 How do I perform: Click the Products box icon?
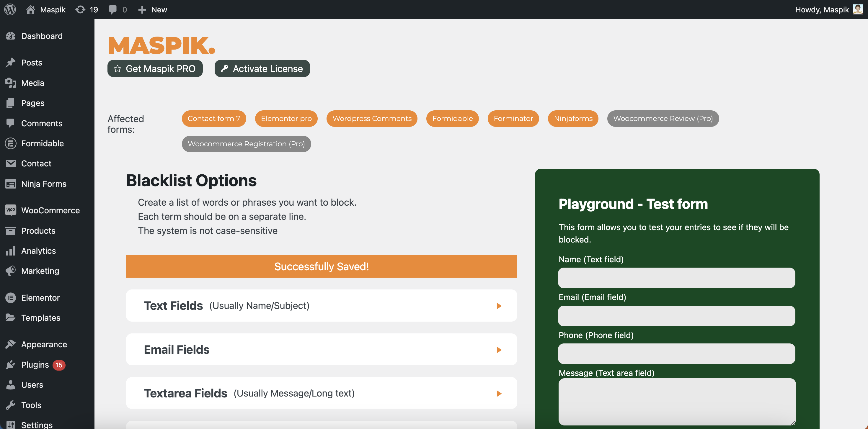tap(11, 231)
